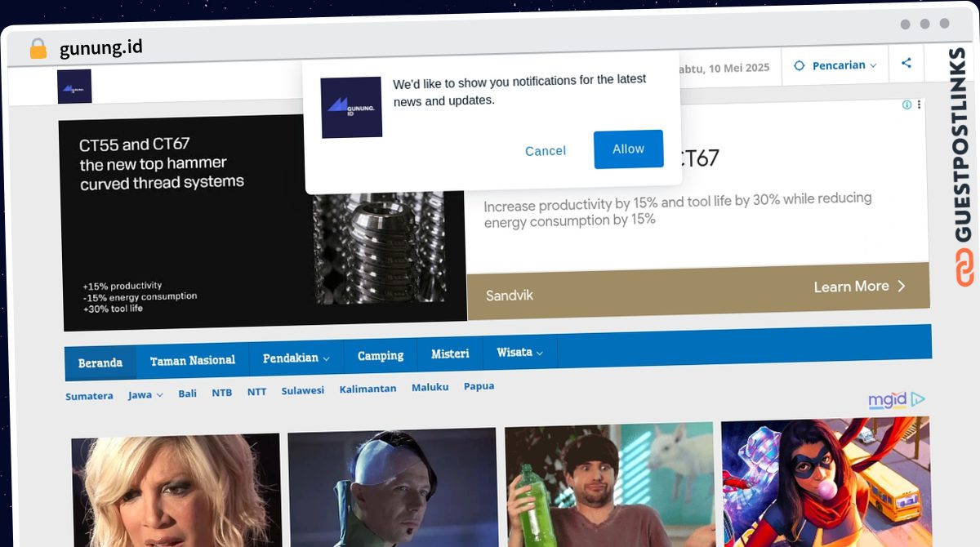Select the Sumatera region link

click(89, 396)
